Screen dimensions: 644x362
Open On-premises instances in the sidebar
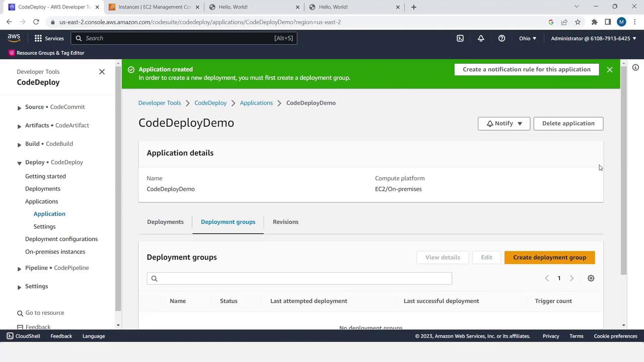coord(55,251)
